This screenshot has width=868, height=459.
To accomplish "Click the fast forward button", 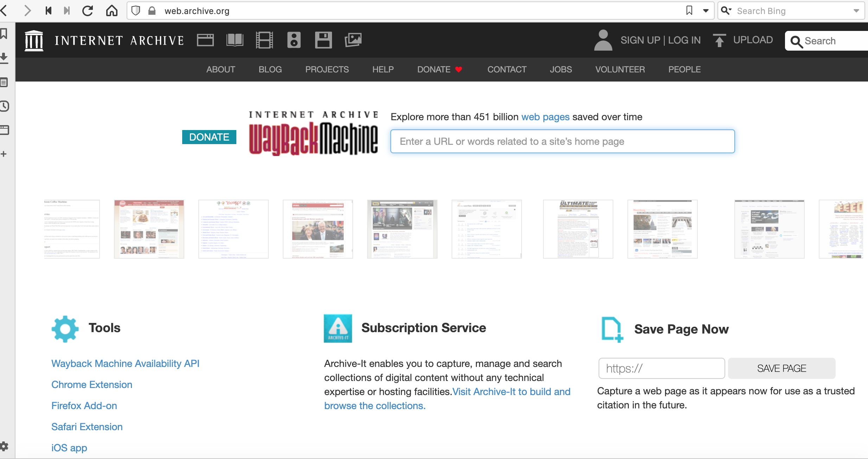I will click(67, 11).
